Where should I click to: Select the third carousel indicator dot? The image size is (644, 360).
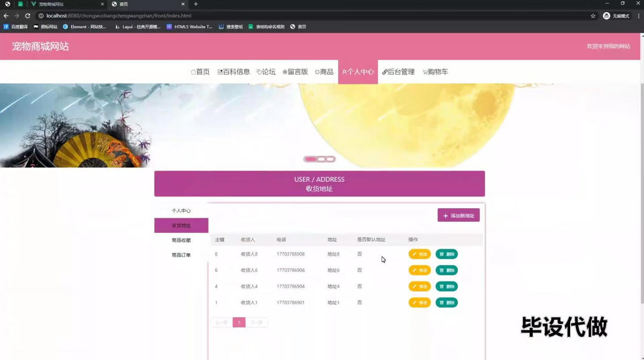(x=330, y=159)
